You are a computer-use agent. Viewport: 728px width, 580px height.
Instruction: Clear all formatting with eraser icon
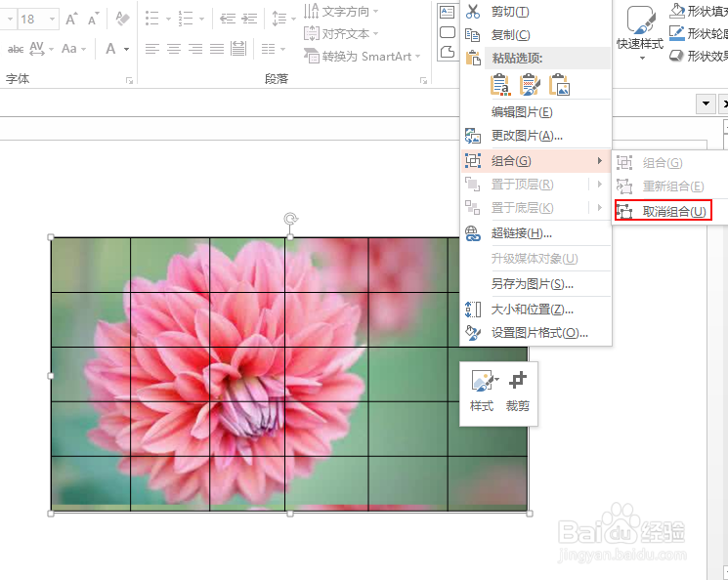[122, 19]
